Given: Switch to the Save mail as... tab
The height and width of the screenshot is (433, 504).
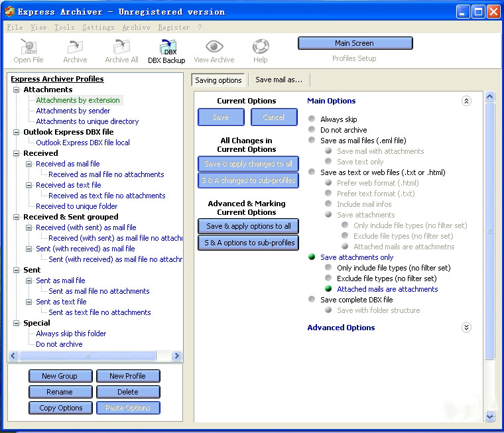Looking at the screenshot, I should [279, 80].
